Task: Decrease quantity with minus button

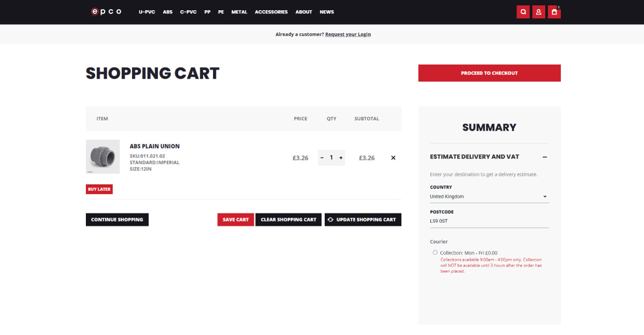Action: click(x=322, y=158)
